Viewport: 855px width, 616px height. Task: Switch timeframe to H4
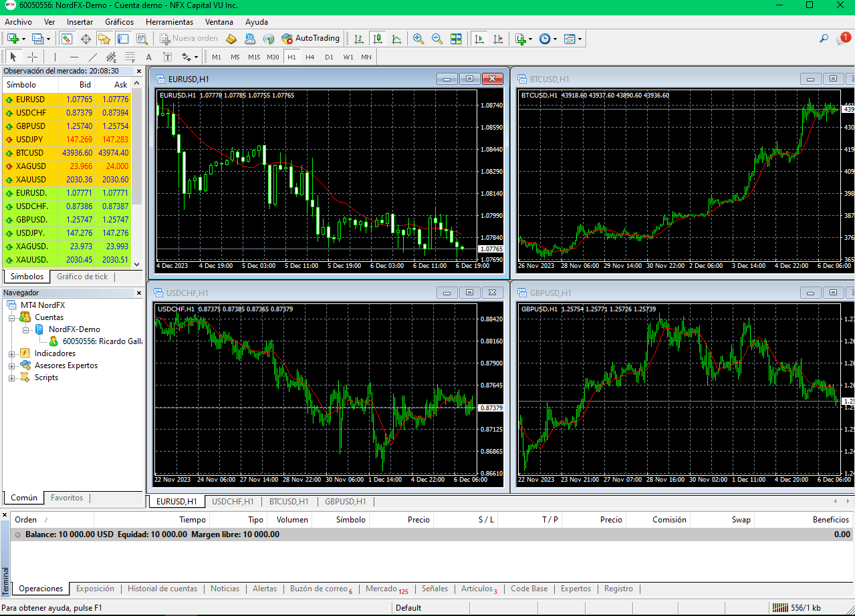(310, 57)
